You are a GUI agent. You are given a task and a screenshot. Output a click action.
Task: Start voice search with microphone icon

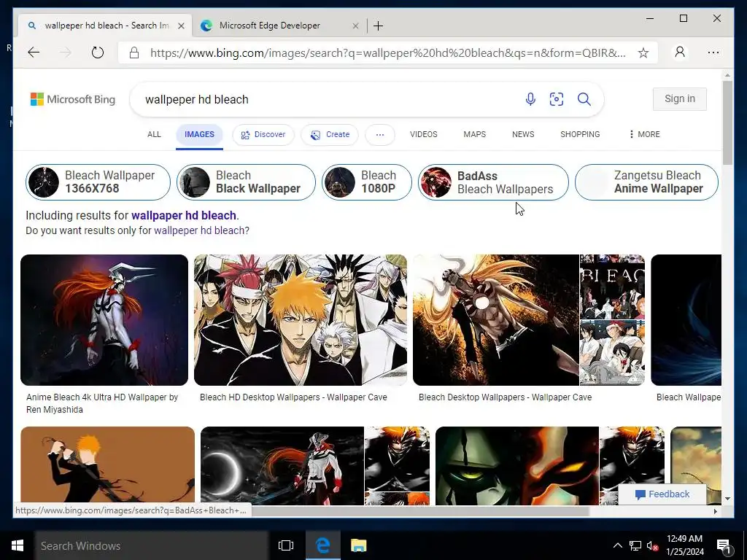[x=530, y=99]
